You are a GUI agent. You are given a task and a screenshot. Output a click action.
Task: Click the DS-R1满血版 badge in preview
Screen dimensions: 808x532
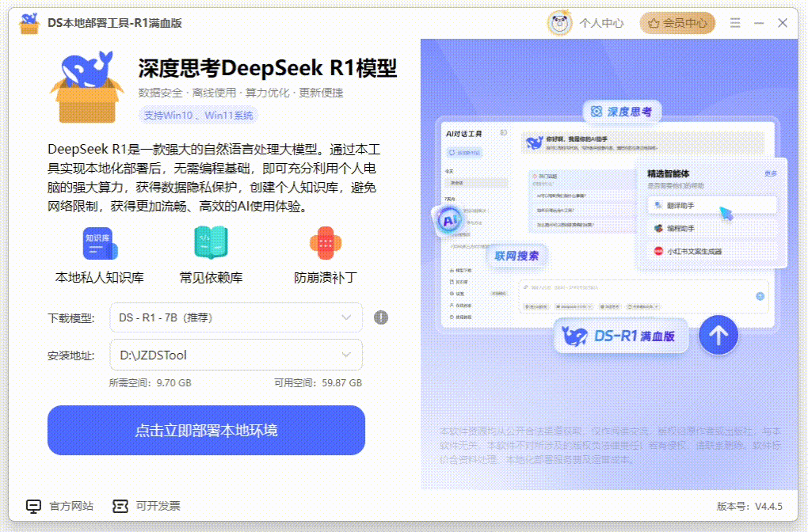pos(620,336)
